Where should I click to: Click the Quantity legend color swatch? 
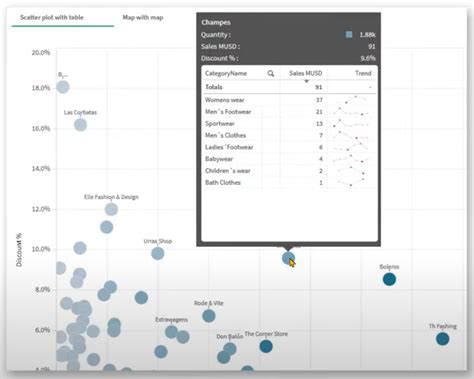[349, 34]
